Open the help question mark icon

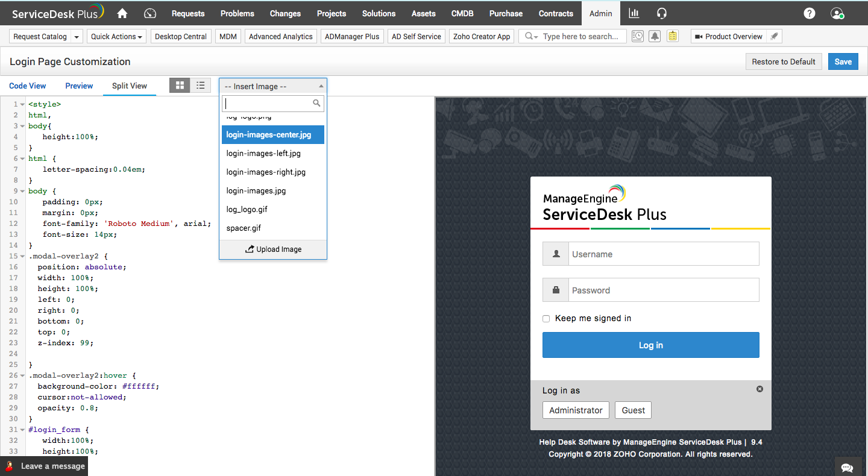[810, 13]
